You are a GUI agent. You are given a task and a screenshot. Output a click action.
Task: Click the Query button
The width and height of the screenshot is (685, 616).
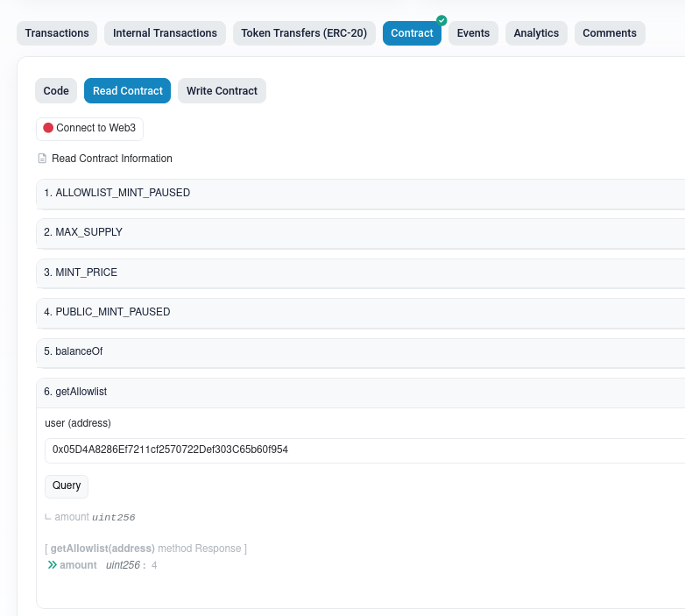(x=67, y=485)
